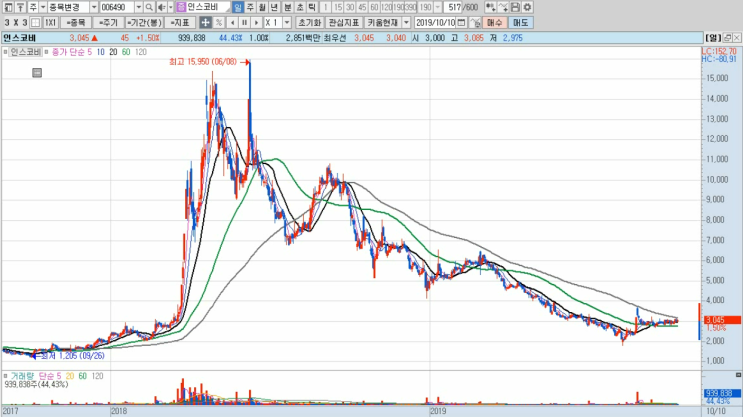Viewport: 743px width, 417px height.
Task: Pause chart replay playback
Action: click(245, 22)
